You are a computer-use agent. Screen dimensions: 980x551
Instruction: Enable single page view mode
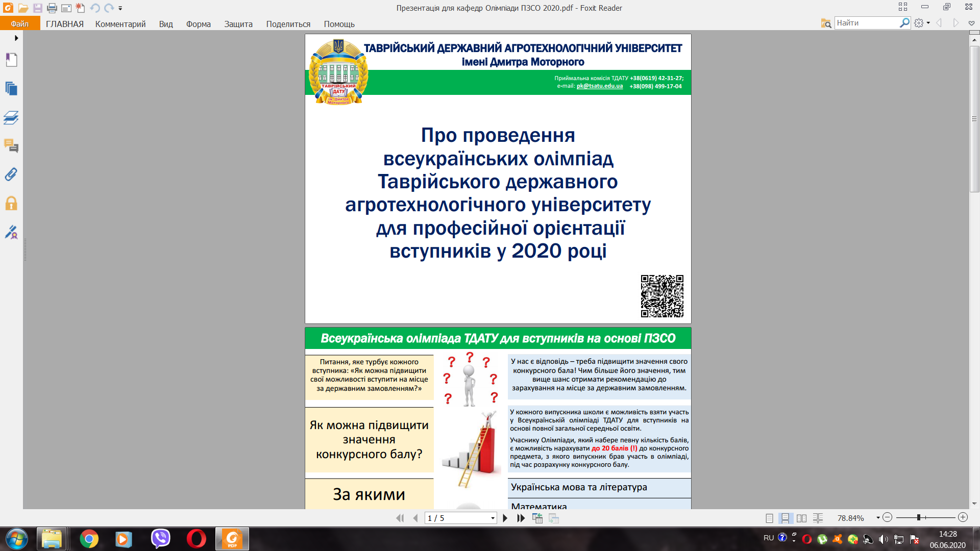[769, 518]
